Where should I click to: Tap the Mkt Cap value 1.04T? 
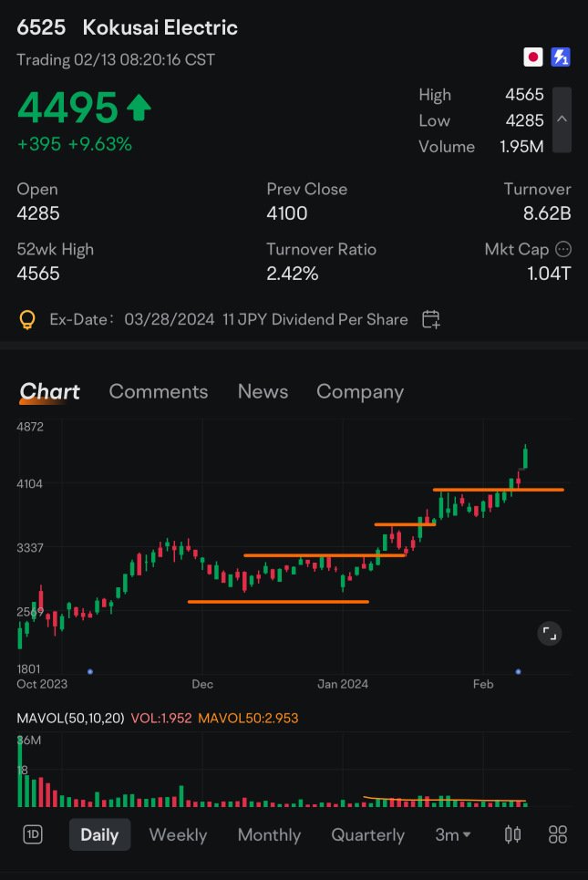point(550,274)
